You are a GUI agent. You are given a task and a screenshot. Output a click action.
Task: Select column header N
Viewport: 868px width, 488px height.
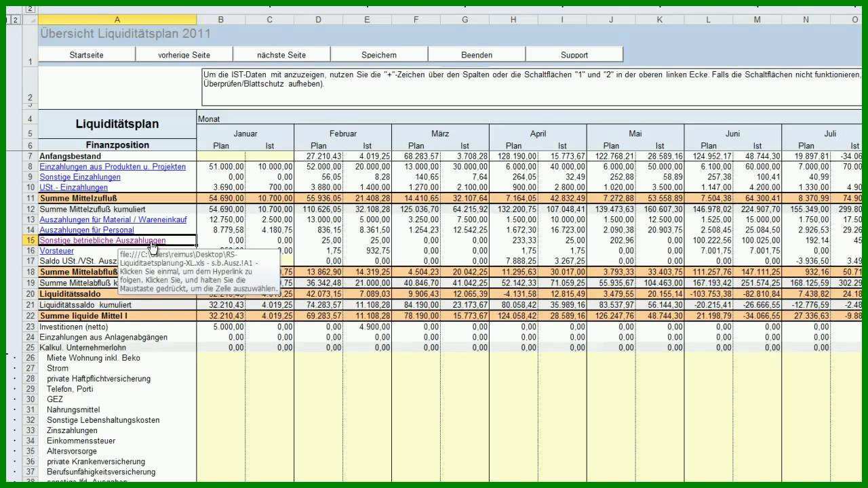pyautogui.click(x=806, y=20)
